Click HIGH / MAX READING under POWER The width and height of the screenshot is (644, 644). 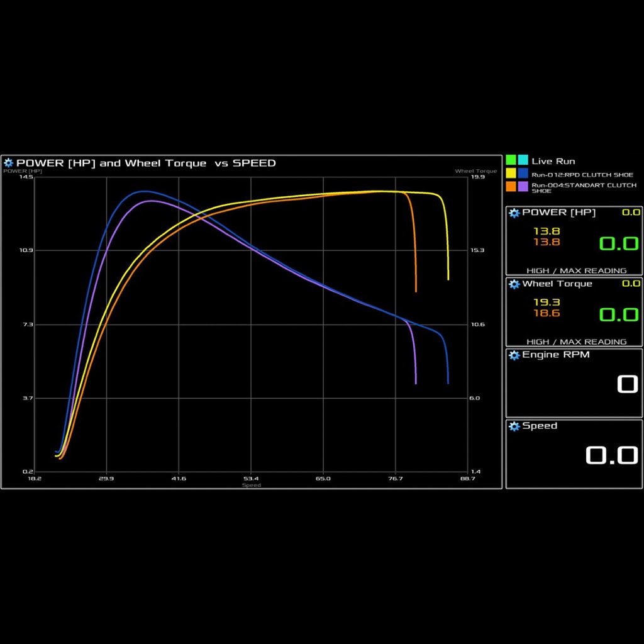point(576,270)
